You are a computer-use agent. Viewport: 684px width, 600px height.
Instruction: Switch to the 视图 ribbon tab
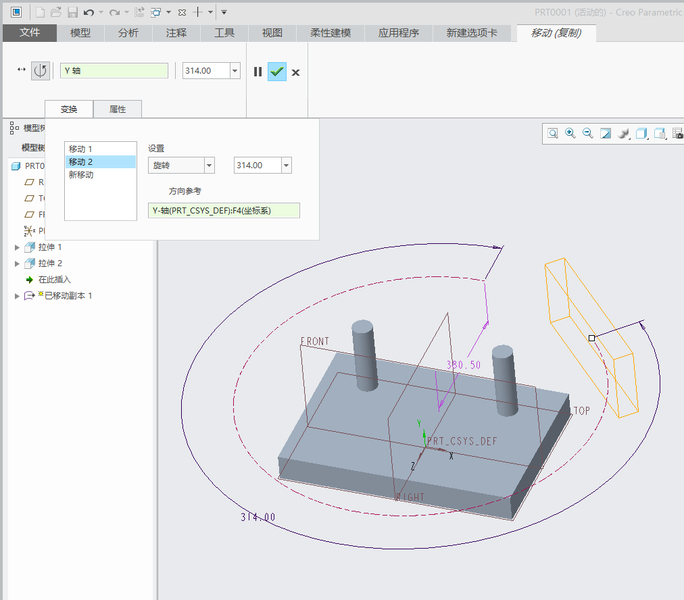tap(272, 33)
